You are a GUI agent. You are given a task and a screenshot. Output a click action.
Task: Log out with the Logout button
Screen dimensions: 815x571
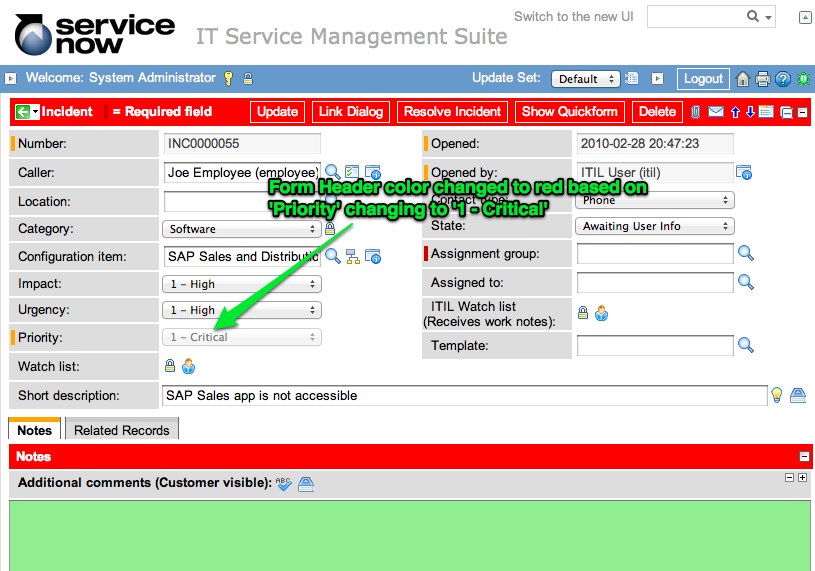pos(703,79)
